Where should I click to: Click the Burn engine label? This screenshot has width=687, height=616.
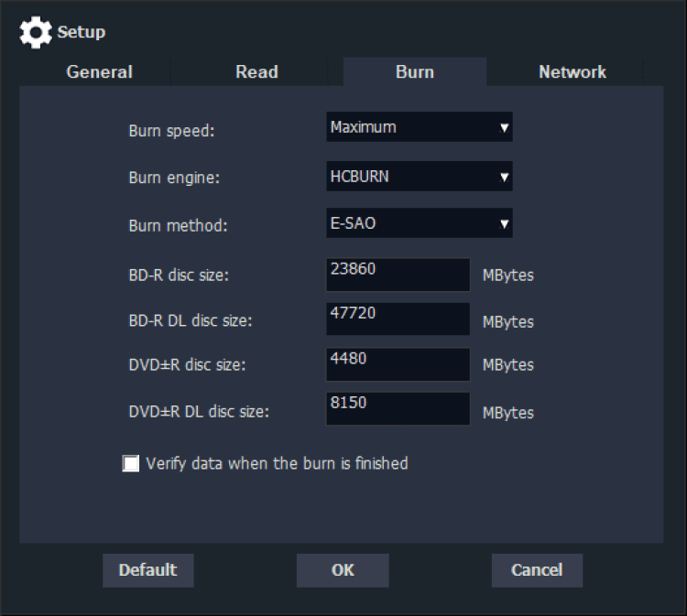point(174,178)
